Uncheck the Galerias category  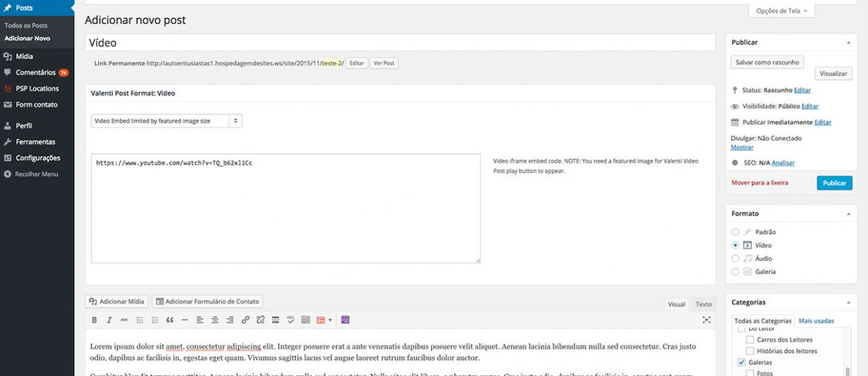click(741, 362)
